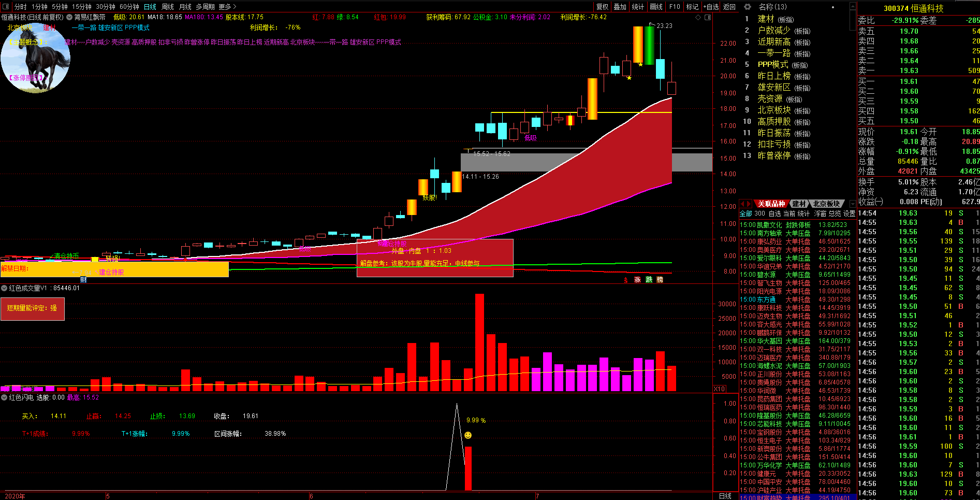
Task: Click the 返回 button
Action: [729, 7]
